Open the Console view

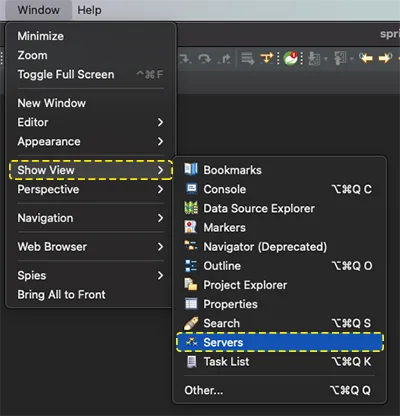(x=280, y=189)
